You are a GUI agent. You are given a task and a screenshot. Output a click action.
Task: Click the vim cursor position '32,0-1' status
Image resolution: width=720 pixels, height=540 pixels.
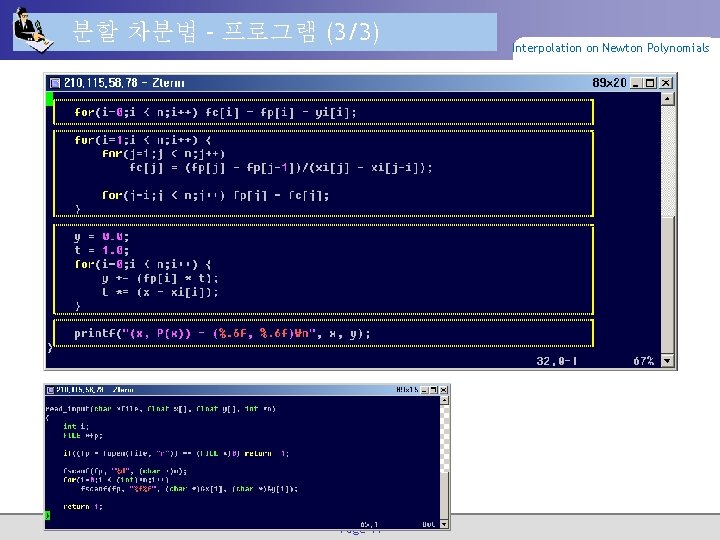[x=557, y=361]
